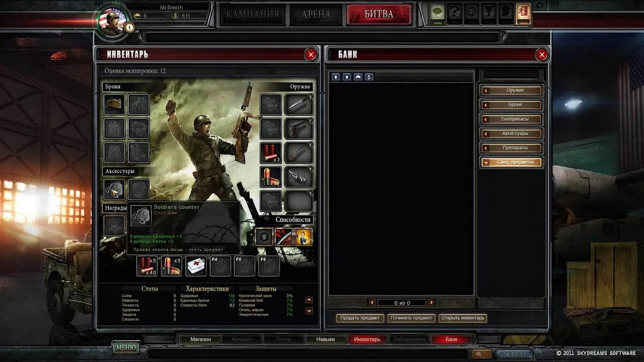Select the empty gloves armor slot
The image size is (644, 362).
click(139, 105)
